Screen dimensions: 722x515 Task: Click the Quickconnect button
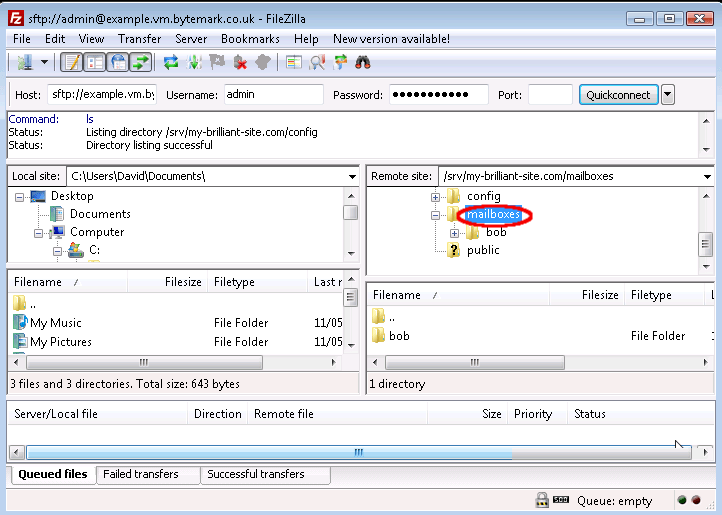618,95
